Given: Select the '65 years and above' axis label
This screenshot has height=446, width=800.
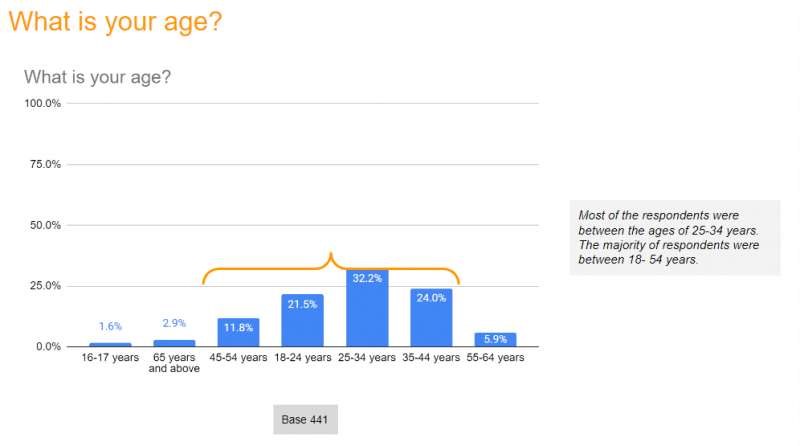Looking at the screenshot, I should pos(174,363).
